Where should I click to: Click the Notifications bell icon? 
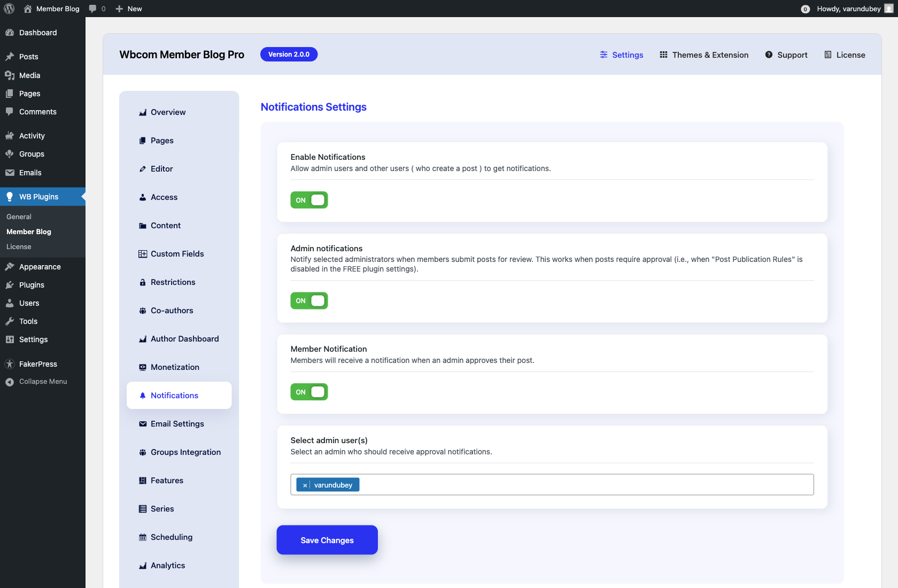click(143, 396)
